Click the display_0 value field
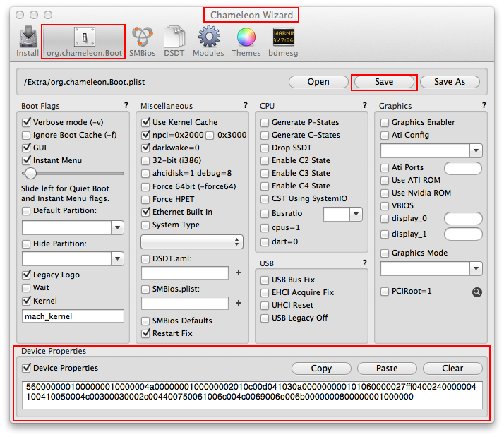Screen dimensions: 504x437 [x=463, y=219]
